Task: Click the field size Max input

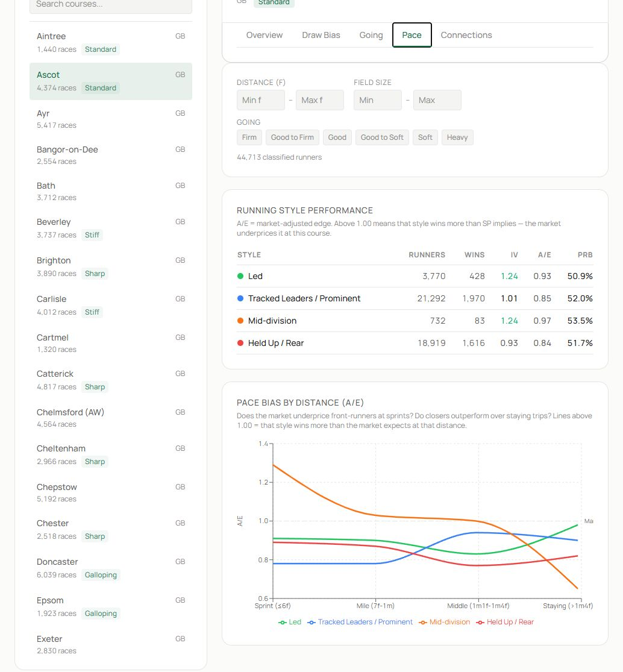Action: 437,100
